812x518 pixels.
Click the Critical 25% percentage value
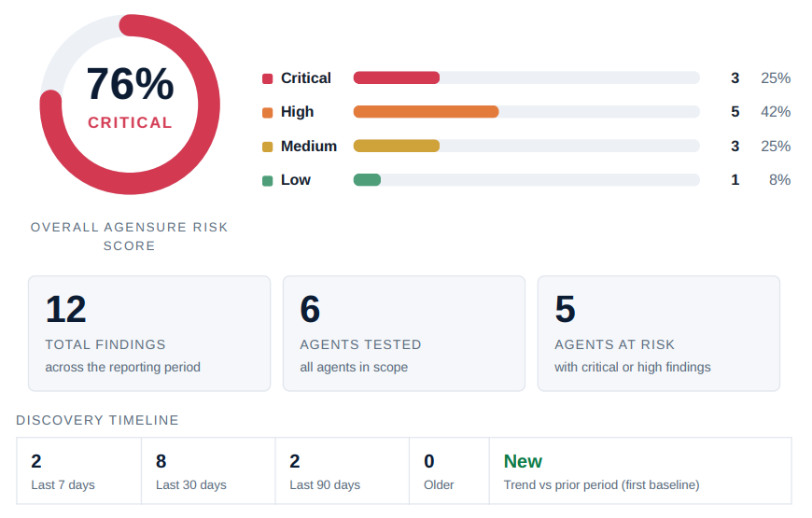click(776, 78)
